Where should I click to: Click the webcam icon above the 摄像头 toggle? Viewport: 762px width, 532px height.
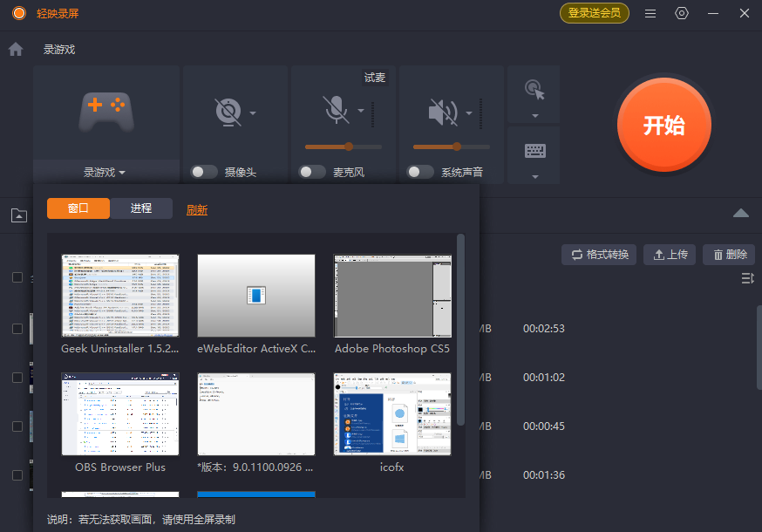(229, 112)
